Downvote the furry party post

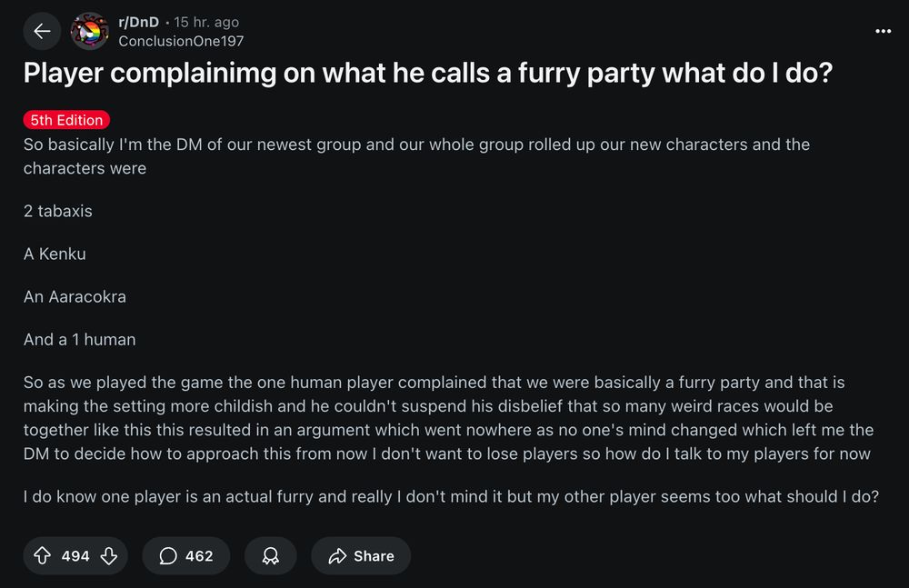[108, 555]
